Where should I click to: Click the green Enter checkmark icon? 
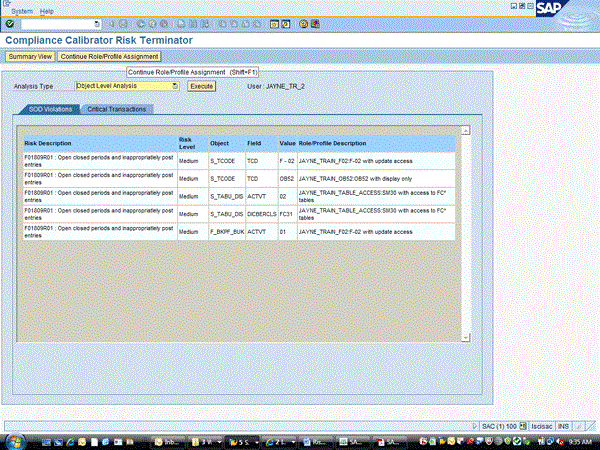[9, 23]
